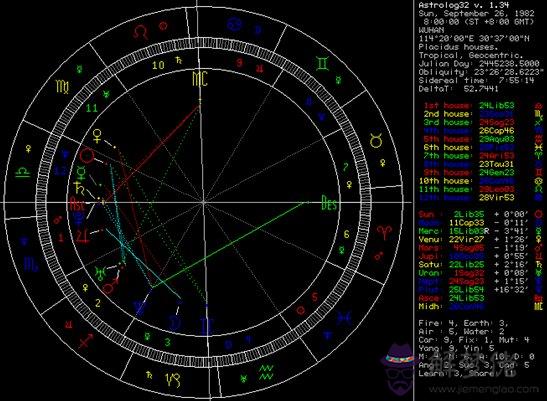
Task: Select the blue Cancer sign in the zodiac ring
Action: (234, 25)
